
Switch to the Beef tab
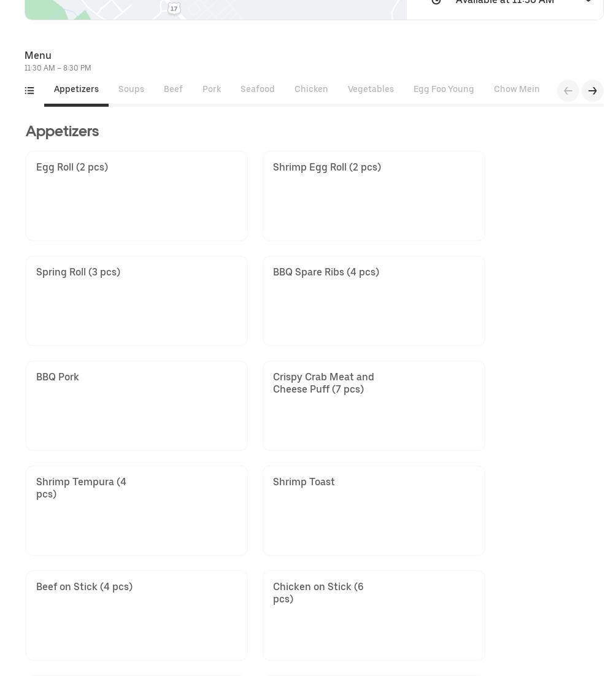173,89
